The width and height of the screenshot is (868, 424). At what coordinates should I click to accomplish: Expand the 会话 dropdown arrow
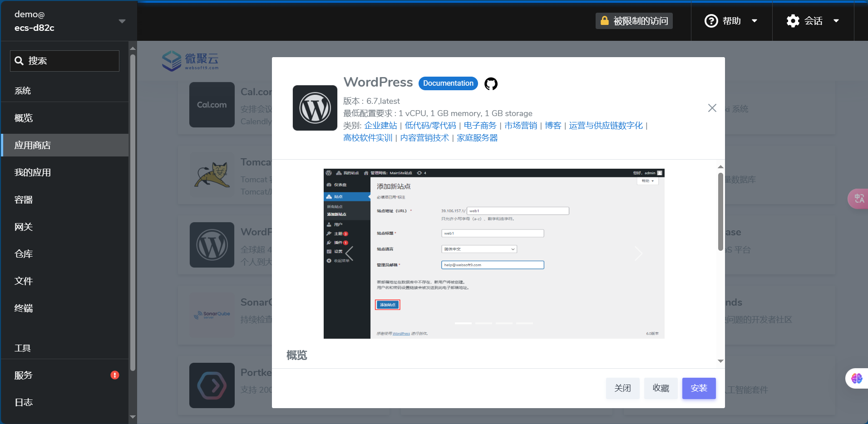coord(836,21)
